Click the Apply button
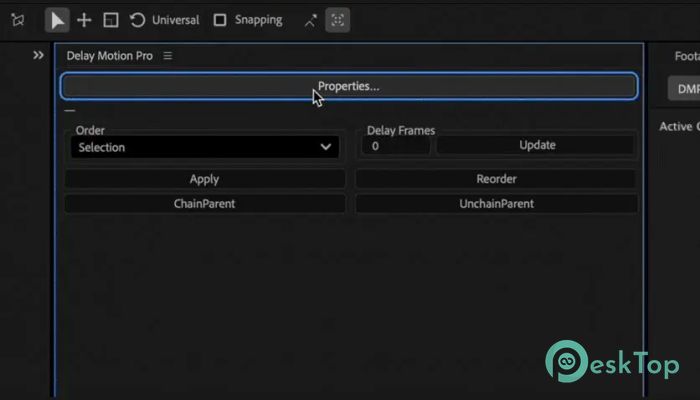 tap(205, 179)
